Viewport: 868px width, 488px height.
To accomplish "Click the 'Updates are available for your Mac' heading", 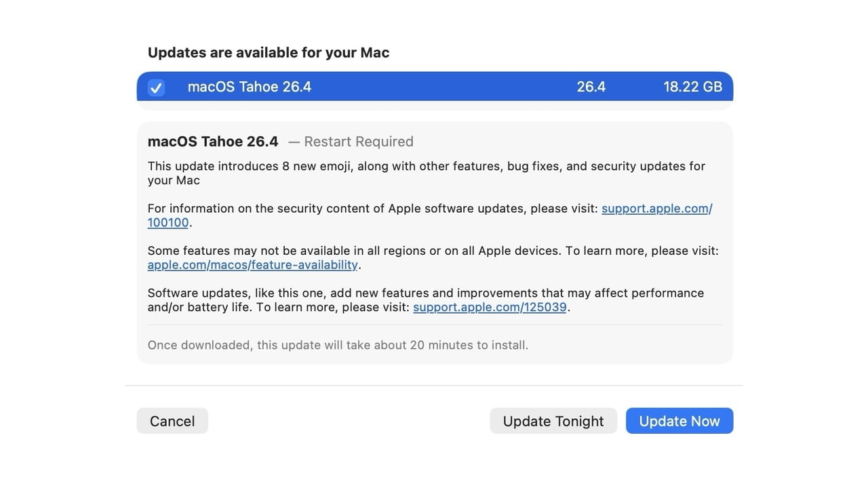I will [x=268, y=52].
